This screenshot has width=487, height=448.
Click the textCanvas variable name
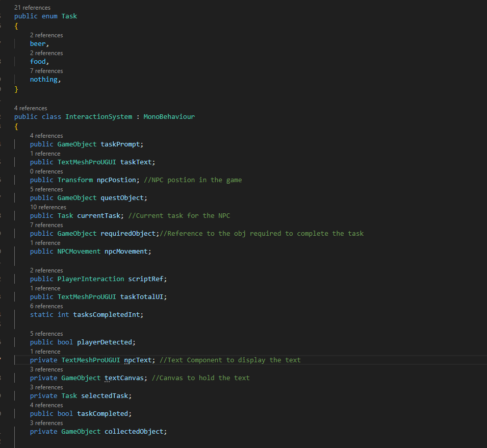click(124, 378)
